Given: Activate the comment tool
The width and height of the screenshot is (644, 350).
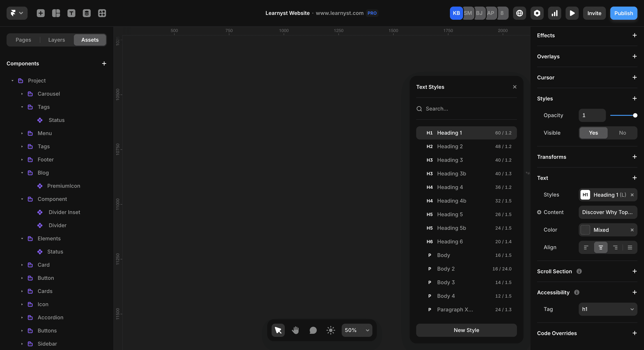Looking at the screenshot, I should tap(313, 330).
